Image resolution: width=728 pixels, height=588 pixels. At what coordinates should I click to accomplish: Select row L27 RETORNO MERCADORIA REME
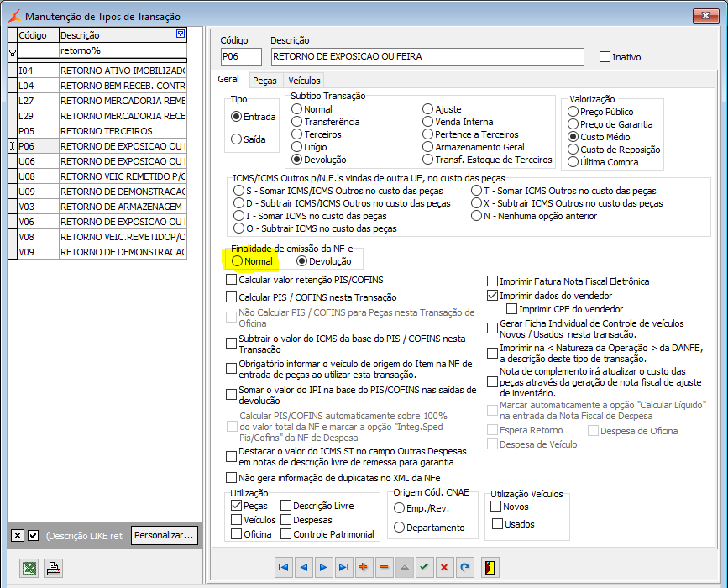pyautogui.click(x=98, y=101)
